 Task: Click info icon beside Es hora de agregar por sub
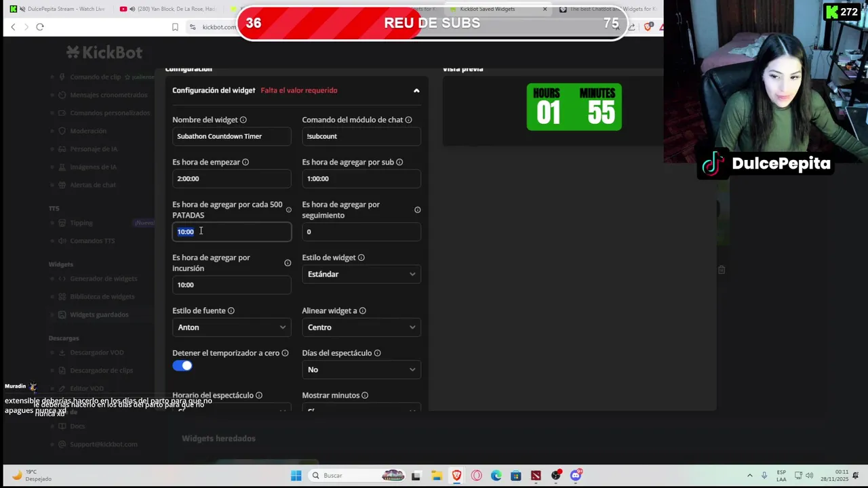(x=399, y=162)
